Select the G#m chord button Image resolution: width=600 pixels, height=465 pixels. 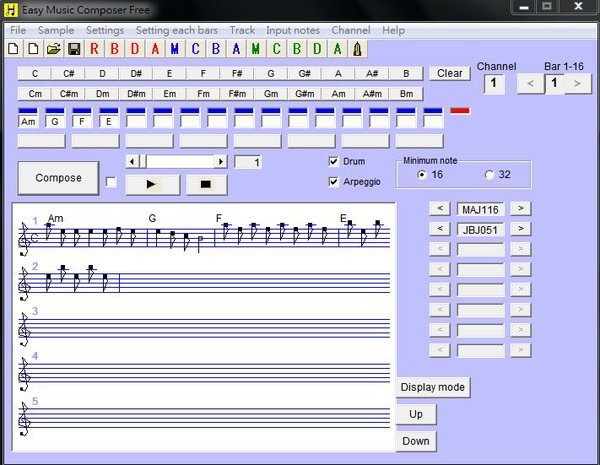coord(305,94)
